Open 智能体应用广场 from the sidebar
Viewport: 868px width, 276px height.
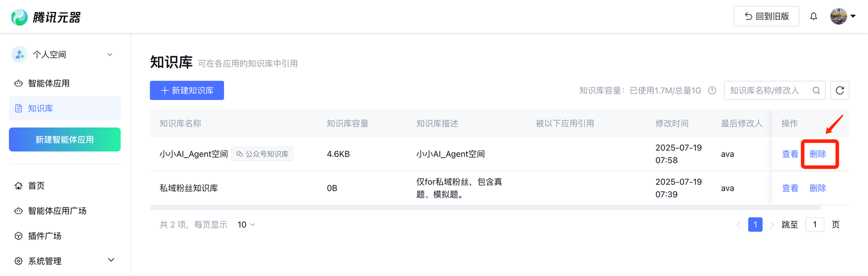57,211
